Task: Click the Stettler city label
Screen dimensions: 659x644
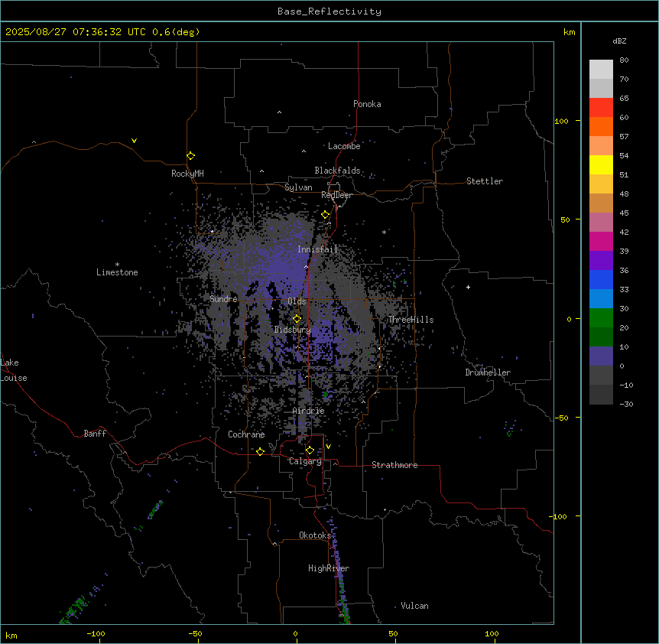Action: [485, 181]
